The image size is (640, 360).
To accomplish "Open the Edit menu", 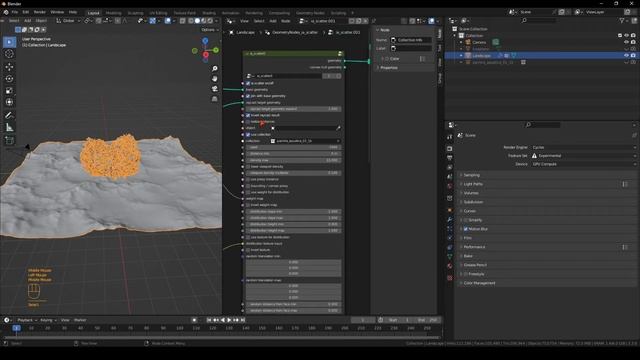I will (26, 12).
